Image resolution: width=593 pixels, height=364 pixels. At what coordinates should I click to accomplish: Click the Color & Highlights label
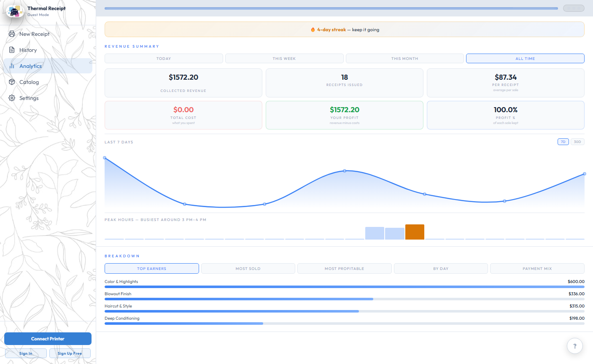click(121, 281)
